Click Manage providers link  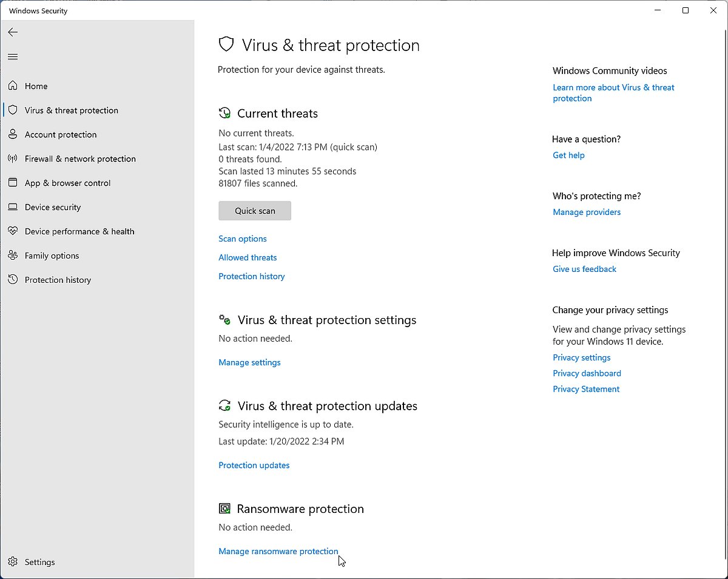point(587,212)
